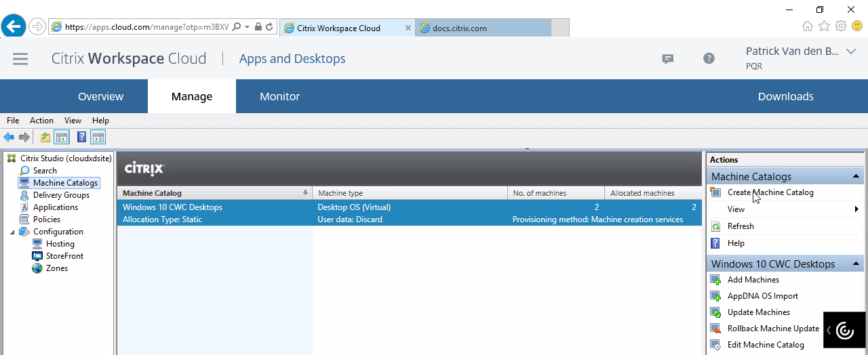
Task: Open the Help menu in the menu bar
Action: [100, 121]
